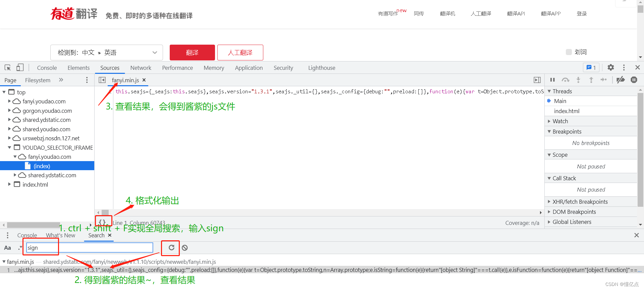644x290 pixels.
Task: Deactivate breakpoints icon
Action: click(621, 80)
